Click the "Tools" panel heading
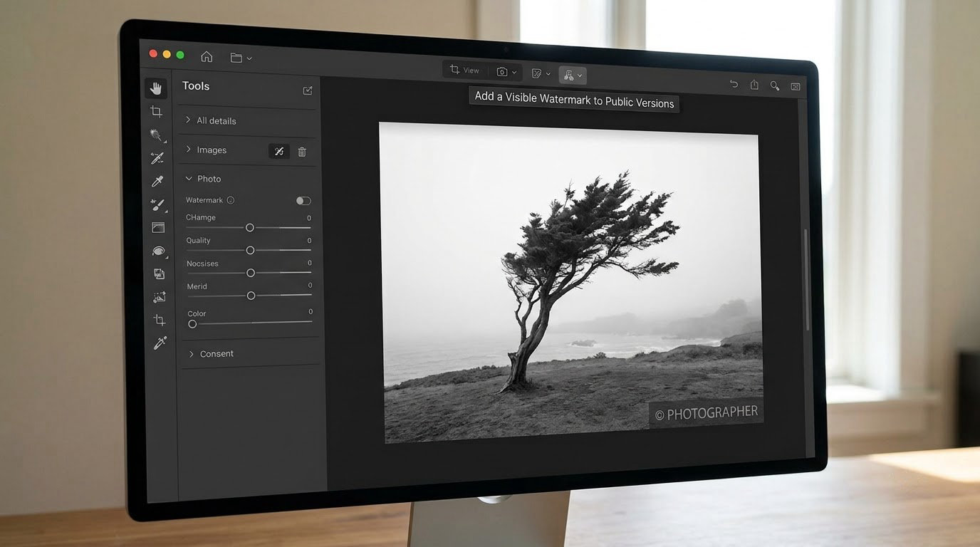This screenshot has width=980, height=547. (196, 85)
